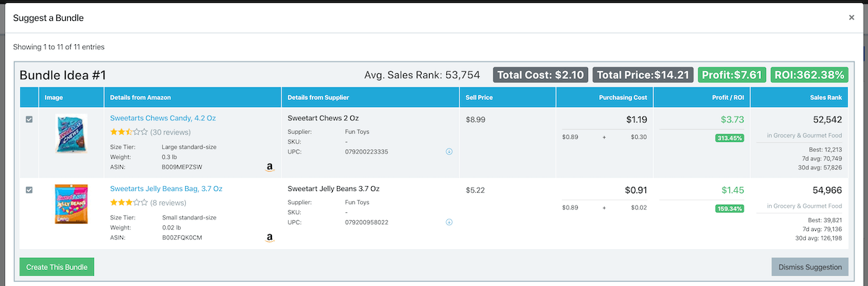Uncheck the Sweetarts Chews Candy checkbox

29,119
